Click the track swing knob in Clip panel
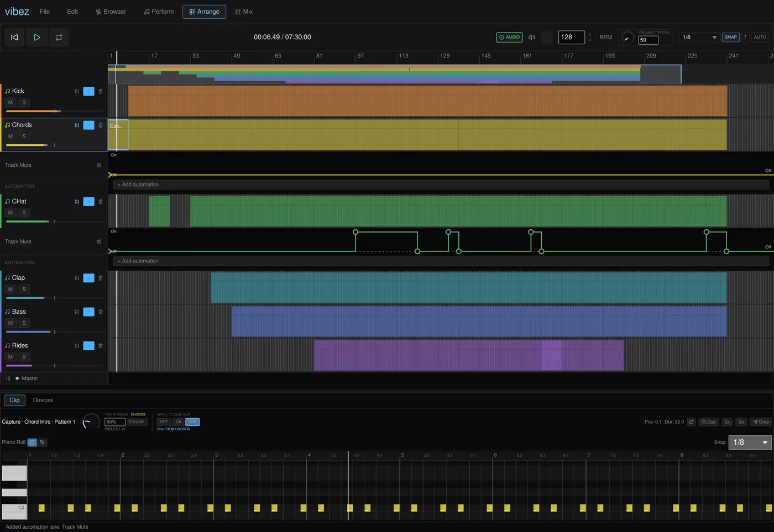 tap(91, 422)
